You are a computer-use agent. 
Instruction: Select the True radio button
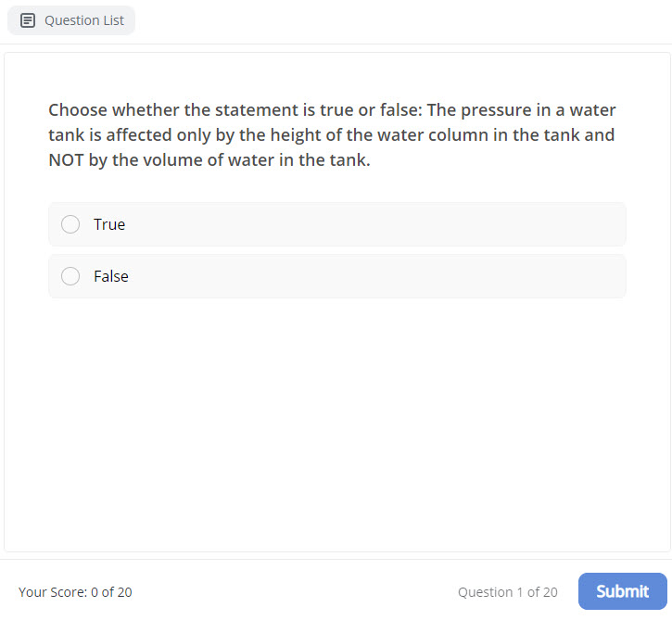70,224
